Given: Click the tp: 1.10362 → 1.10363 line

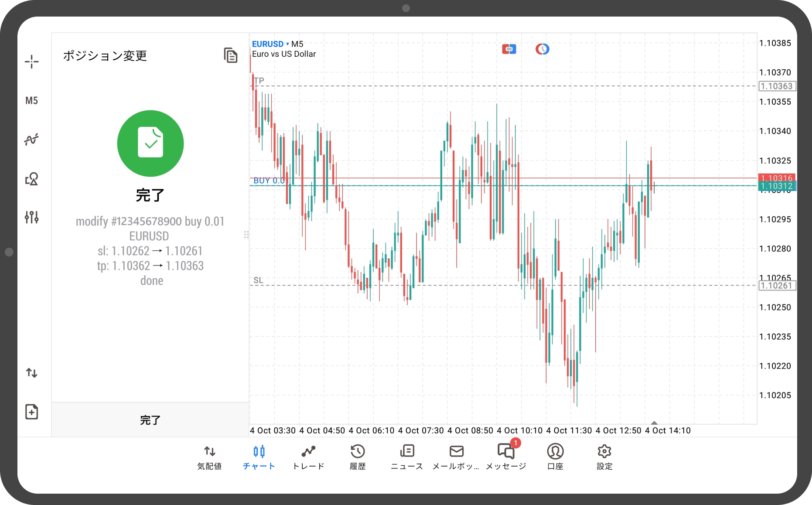Looking at the screenshot, I should pyautogui.click(x=150, y=266).
